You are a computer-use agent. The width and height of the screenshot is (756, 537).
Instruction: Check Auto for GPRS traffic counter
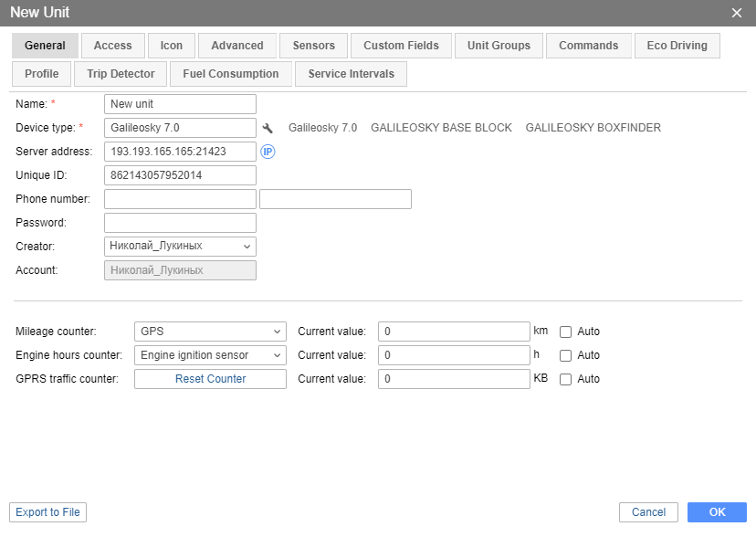click(565, 379)
